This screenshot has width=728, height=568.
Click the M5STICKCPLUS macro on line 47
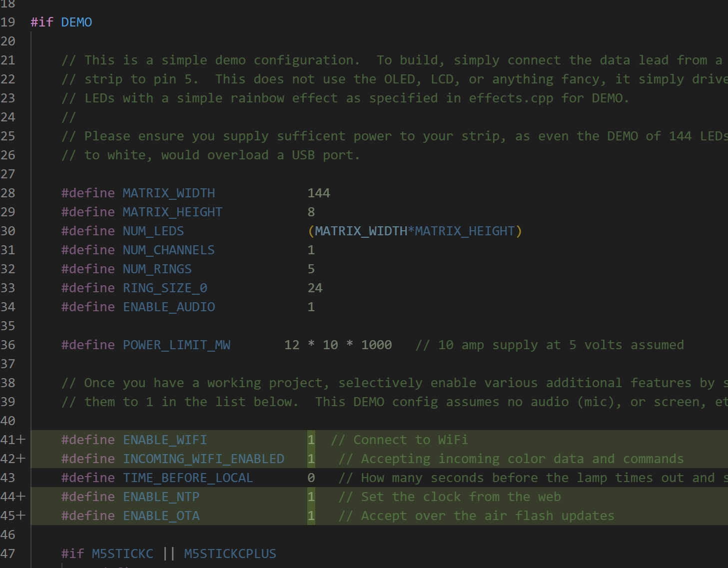pyautogui.click(x=230, y=554)
